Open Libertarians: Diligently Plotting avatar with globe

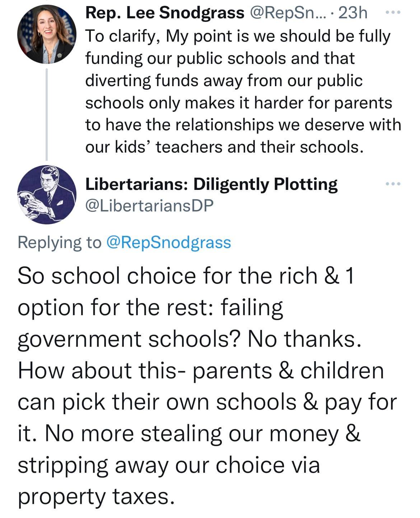pos(47,195)
